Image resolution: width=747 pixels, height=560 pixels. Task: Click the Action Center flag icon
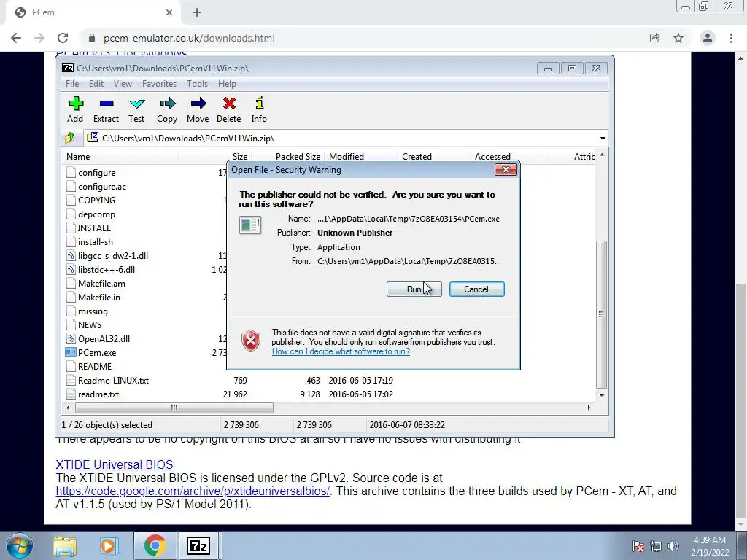(638, 545)
